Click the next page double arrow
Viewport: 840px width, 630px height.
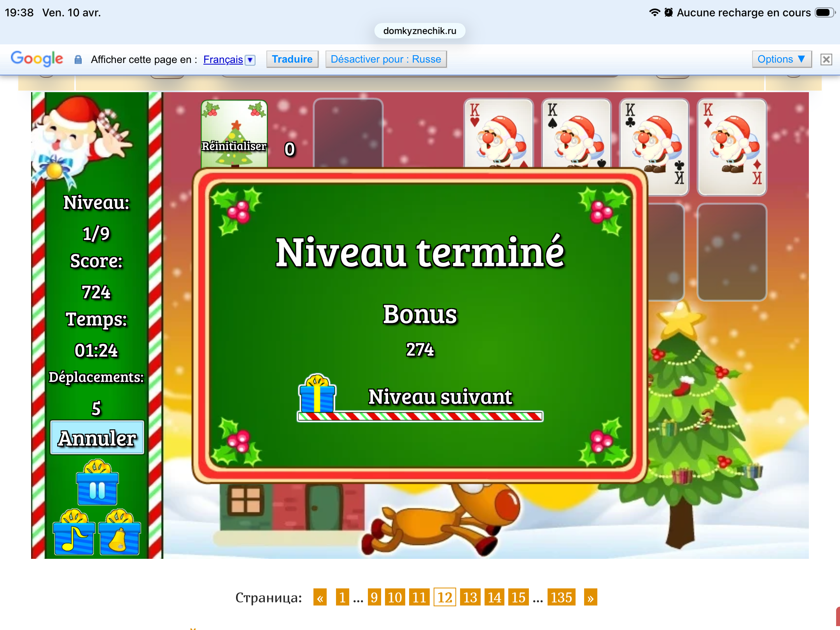[590, 597]
